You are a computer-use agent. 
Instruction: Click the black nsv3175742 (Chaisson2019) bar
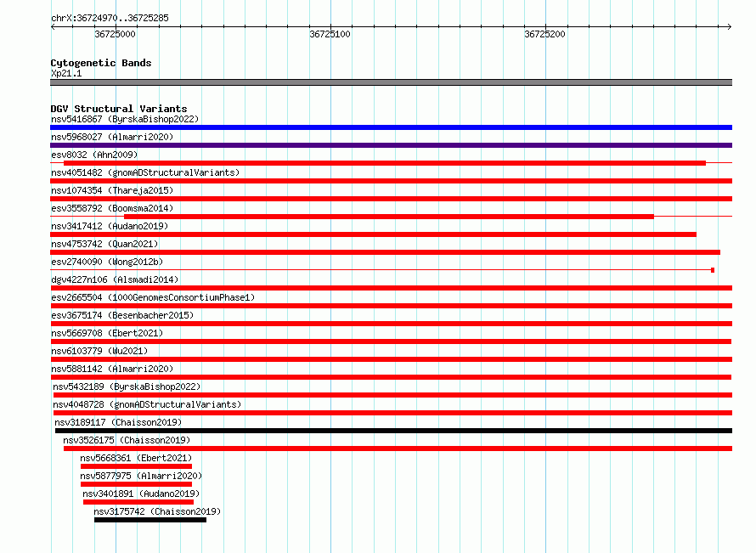pos(150,520)
